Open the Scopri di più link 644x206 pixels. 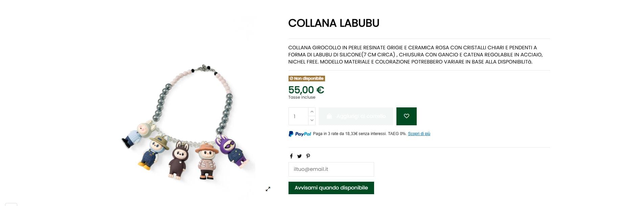click(x=419, y=134)
